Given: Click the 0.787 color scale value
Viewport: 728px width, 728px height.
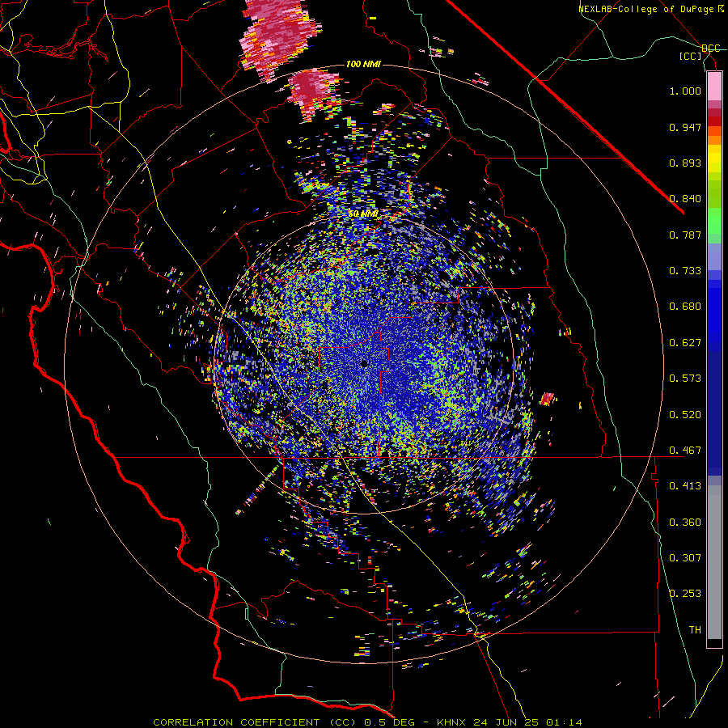Looking at the screenshot, I should (x=685, y=235).
